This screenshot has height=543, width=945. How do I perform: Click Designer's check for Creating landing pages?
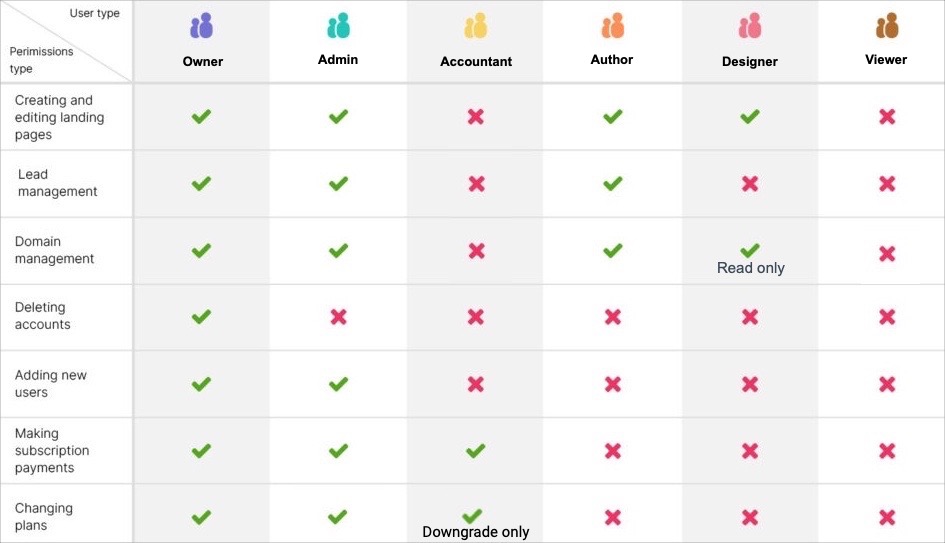749,117
